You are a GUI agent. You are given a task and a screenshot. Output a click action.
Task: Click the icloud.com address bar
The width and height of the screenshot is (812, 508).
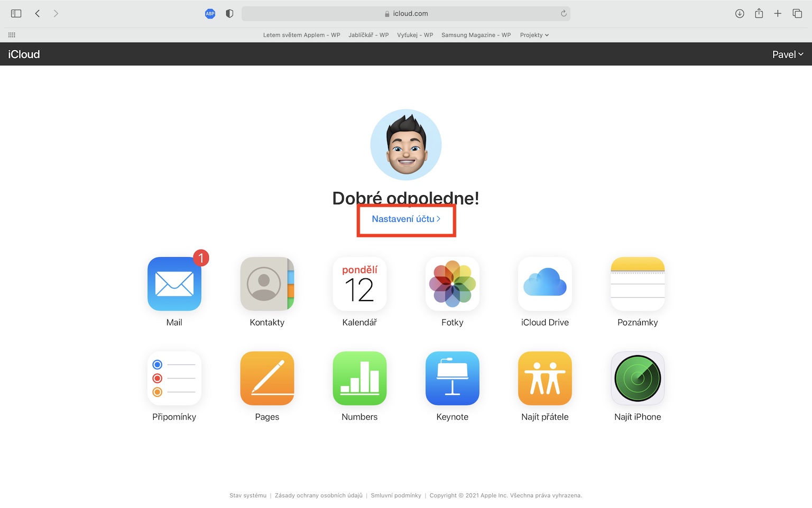(406, 14)
